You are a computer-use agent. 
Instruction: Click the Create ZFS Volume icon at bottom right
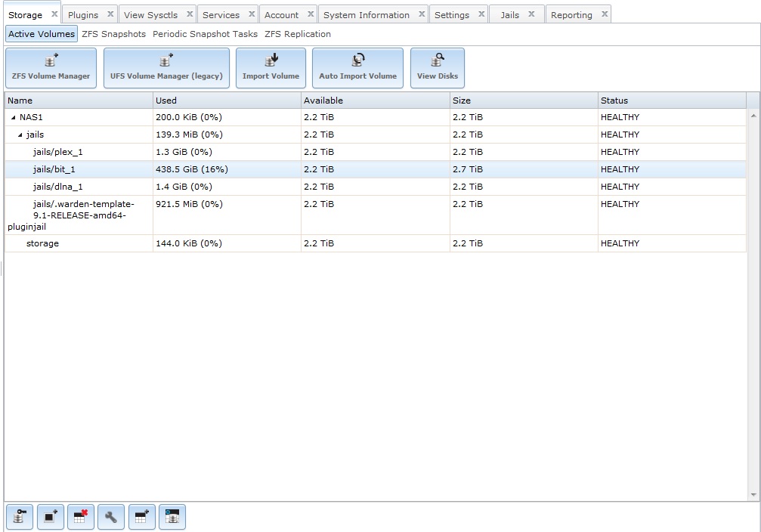172,518
